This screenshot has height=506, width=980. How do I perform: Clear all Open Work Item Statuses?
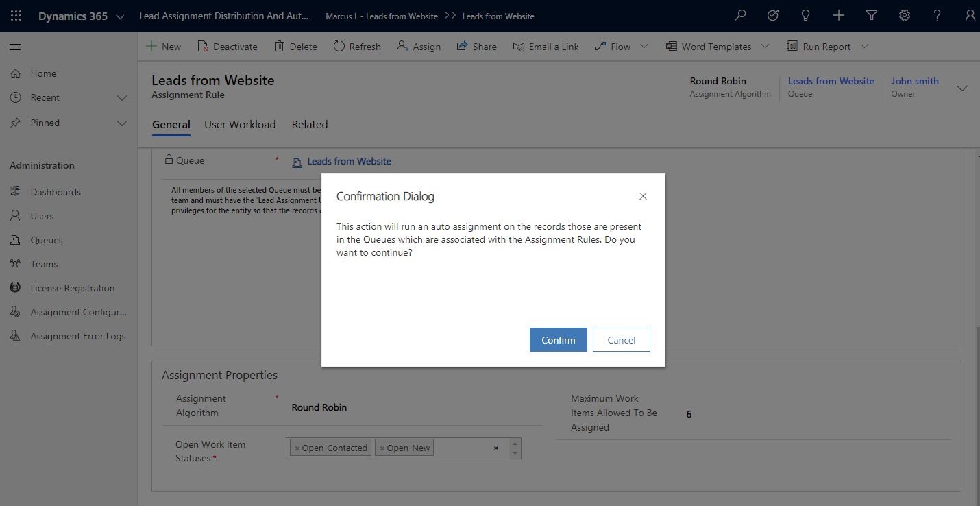point(495,448)
